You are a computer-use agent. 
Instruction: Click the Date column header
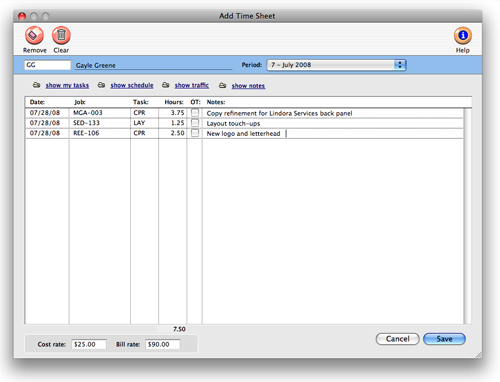pos(37,102)
